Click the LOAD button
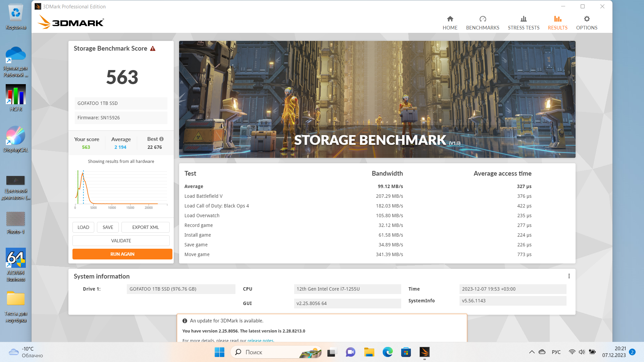The image size is (644, 362). pyautogui.click(x=83, y=227)
